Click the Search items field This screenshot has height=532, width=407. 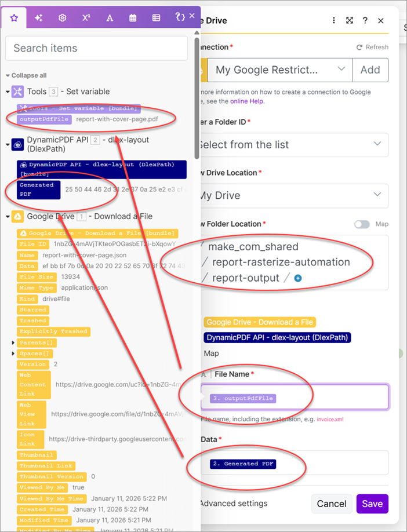coord(96,49)
